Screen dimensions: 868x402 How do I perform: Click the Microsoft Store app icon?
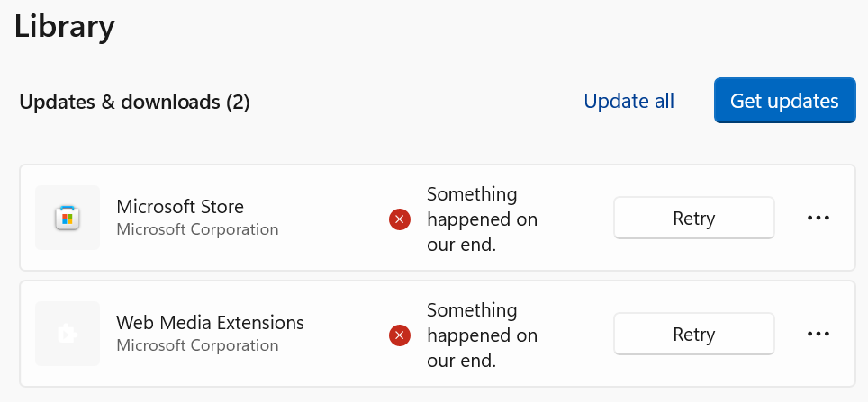click(x=67, y=218)
